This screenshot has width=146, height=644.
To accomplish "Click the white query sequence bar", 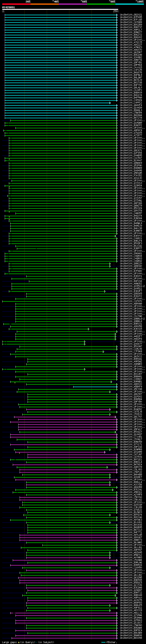I will click(60, 10).
